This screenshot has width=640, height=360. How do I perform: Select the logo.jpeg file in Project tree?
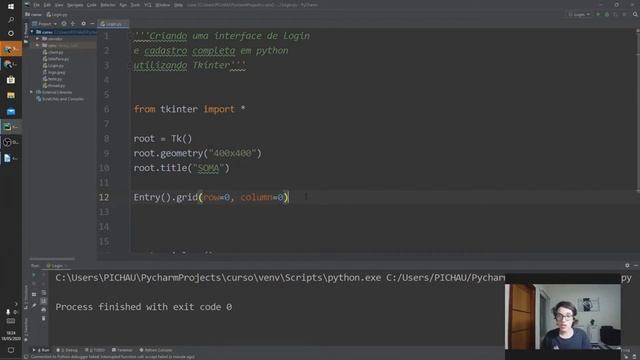tap(54, 72)
